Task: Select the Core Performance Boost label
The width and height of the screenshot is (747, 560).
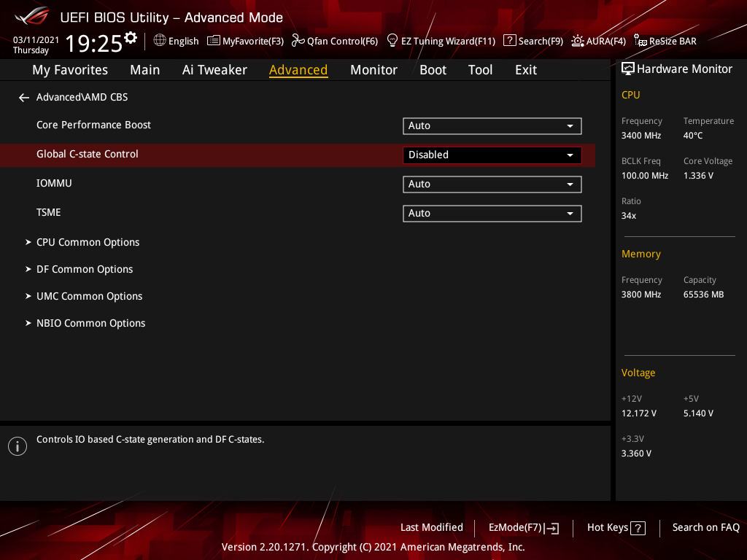Action: coord(93,125)
